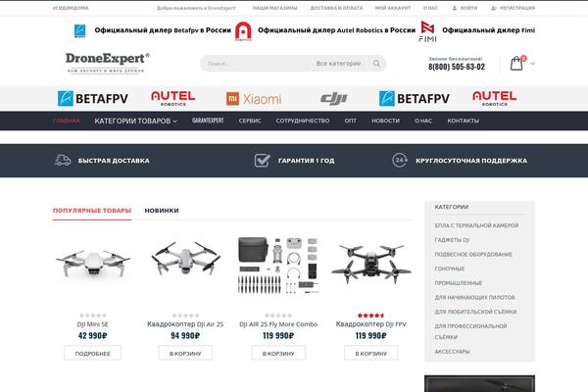The image size is (588, 392).
Task: Open Мой аккаунт top link
Action: (x=393, y=8)
